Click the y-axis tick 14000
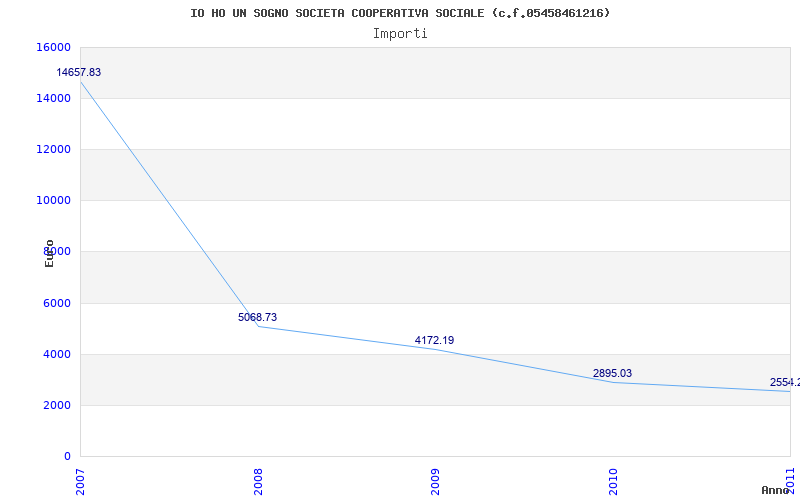 (53, 98)
